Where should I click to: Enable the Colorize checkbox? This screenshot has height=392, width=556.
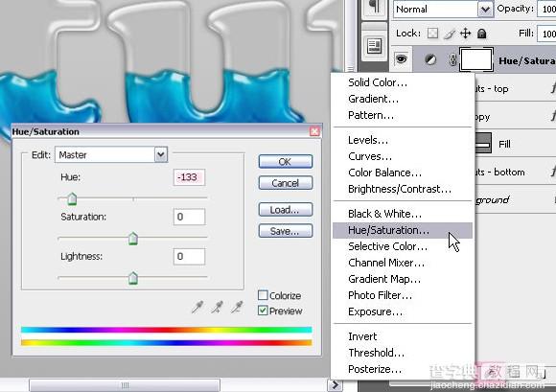coord(263,295)
